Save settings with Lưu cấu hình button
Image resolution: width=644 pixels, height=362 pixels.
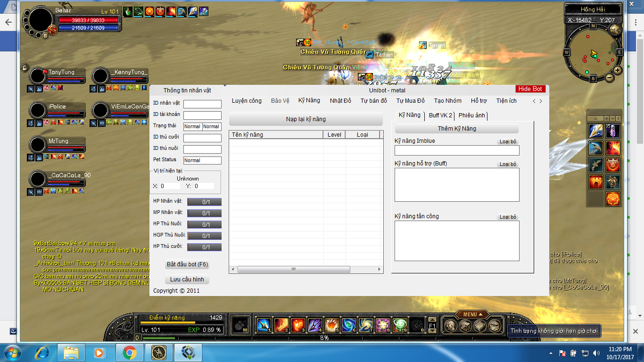click(x=187, y=280)
